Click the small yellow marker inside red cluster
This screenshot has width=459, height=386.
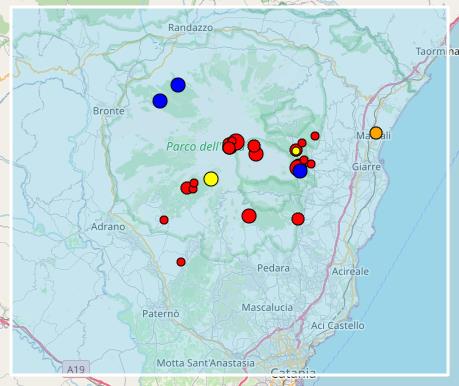coord(296,151)
